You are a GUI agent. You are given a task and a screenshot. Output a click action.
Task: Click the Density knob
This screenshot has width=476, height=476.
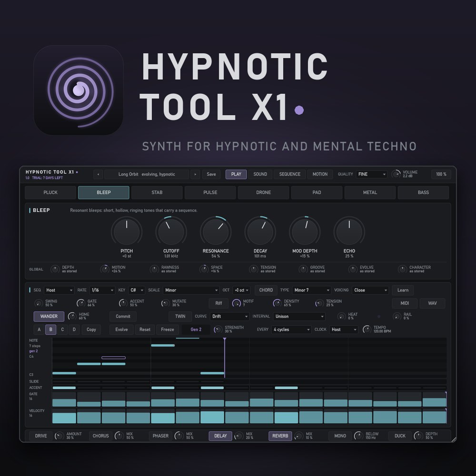pos(277,303)
